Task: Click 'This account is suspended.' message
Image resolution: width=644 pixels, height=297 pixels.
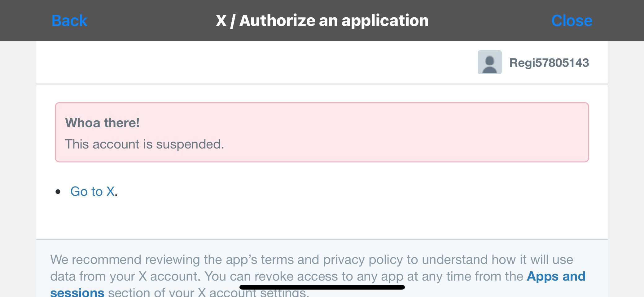Action: (x=144, y=144)
